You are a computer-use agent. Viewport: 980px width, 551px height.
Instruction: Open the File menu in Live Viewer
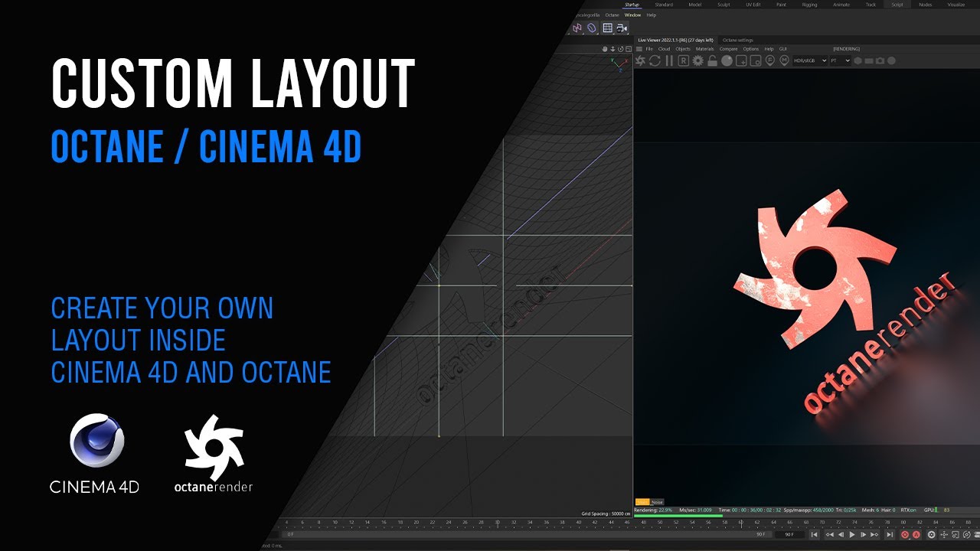(649, 49)
